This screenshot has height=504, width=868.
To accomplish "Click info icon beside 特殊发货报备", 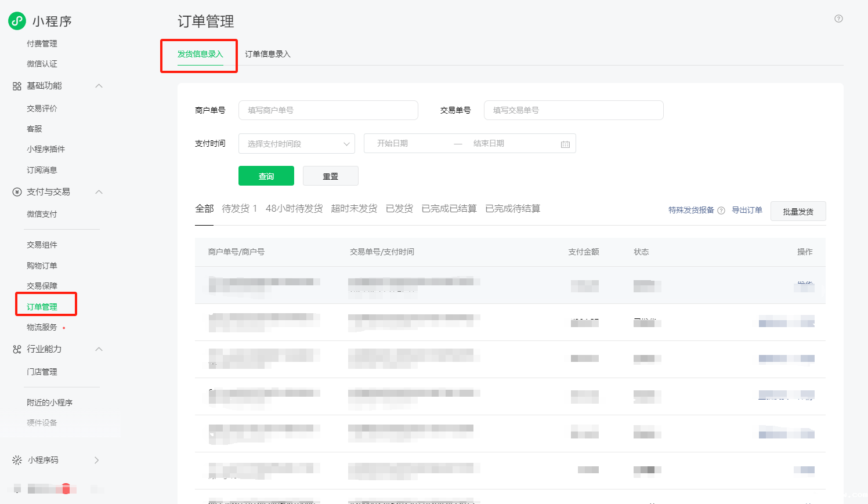I will click(x=721, y=211).
